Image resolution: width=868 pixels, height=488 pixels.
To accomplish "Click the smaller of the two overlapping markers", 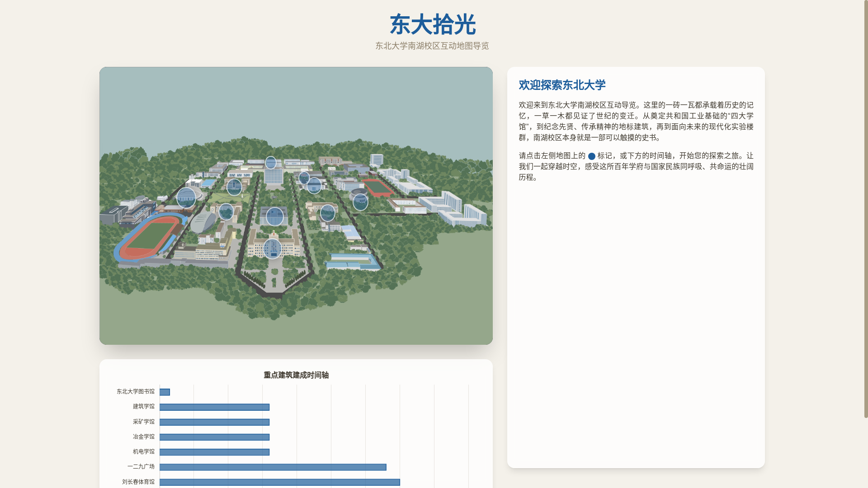I will [x=304, y=178].
